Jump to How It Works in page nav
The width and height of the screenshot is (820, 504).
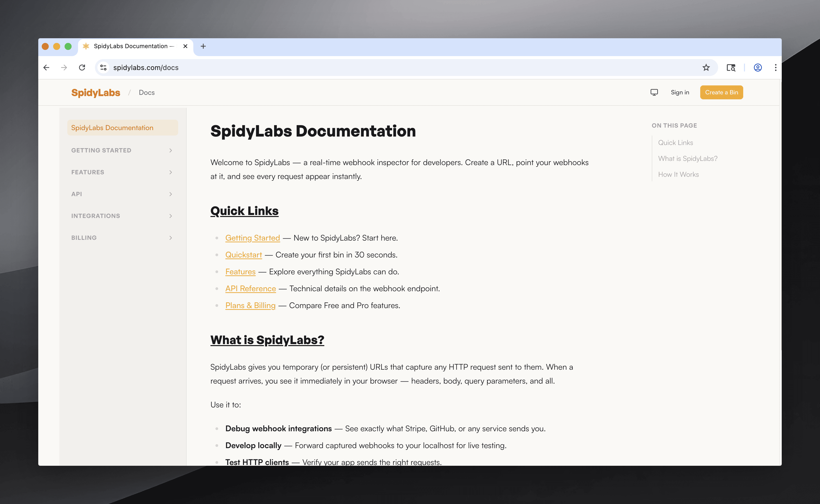point(678,174)
